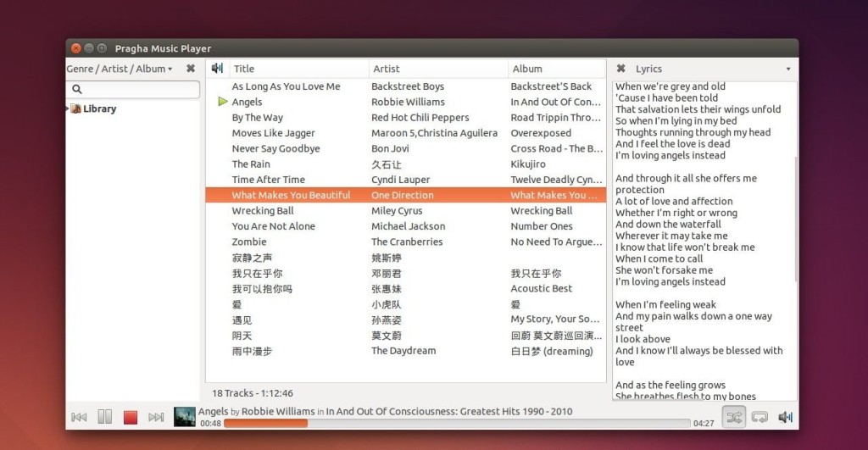Select the Wrecking Ball title cell

(x=263, y=210)
